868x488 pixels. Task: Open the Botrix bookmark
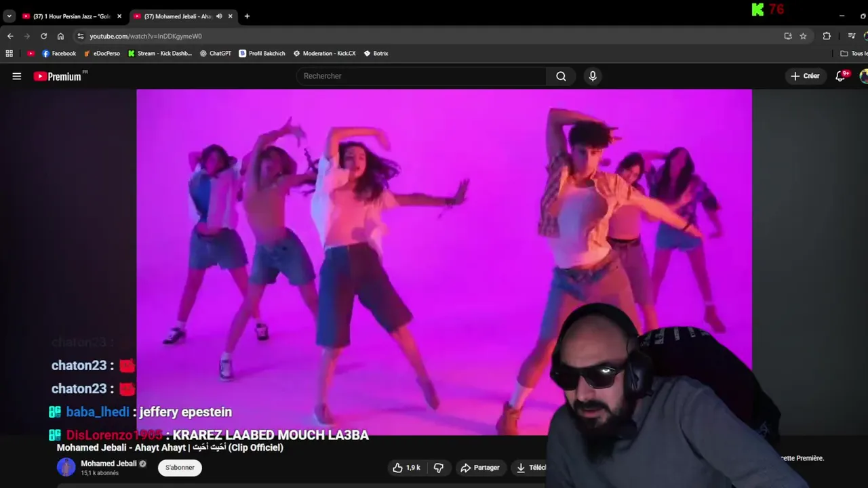pyautogui.click(x=376, y=54)
